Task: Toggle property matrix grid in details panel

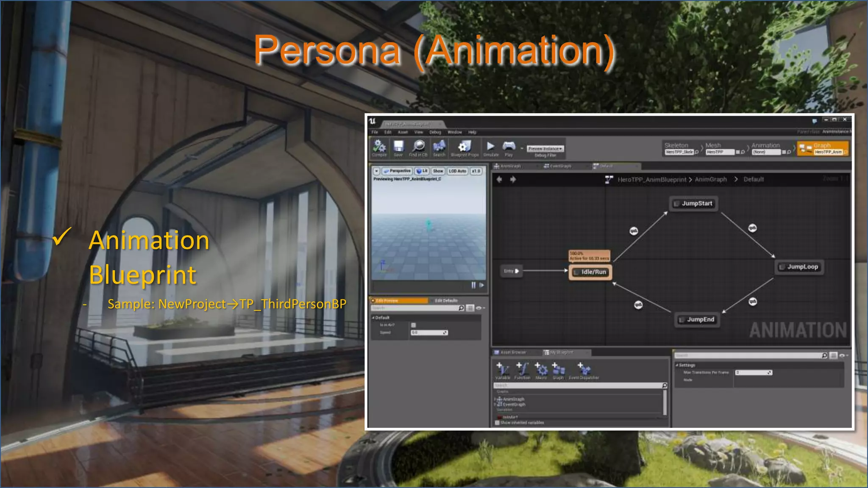Action: pyautogui.click(x=833, y=355)
